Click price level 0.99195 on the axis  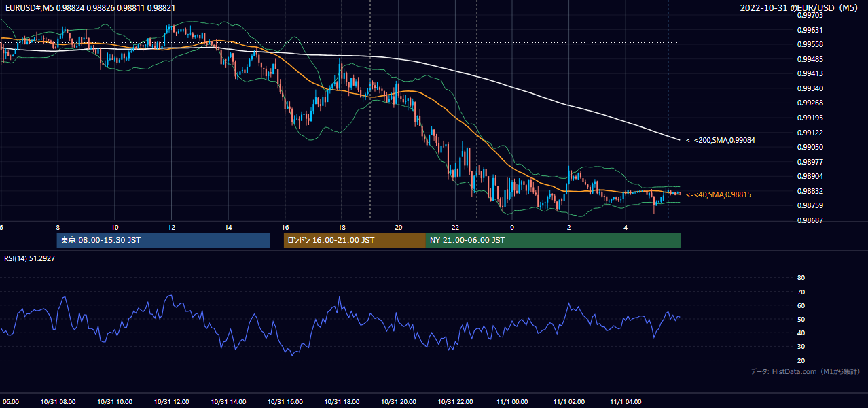click(810, 118)
